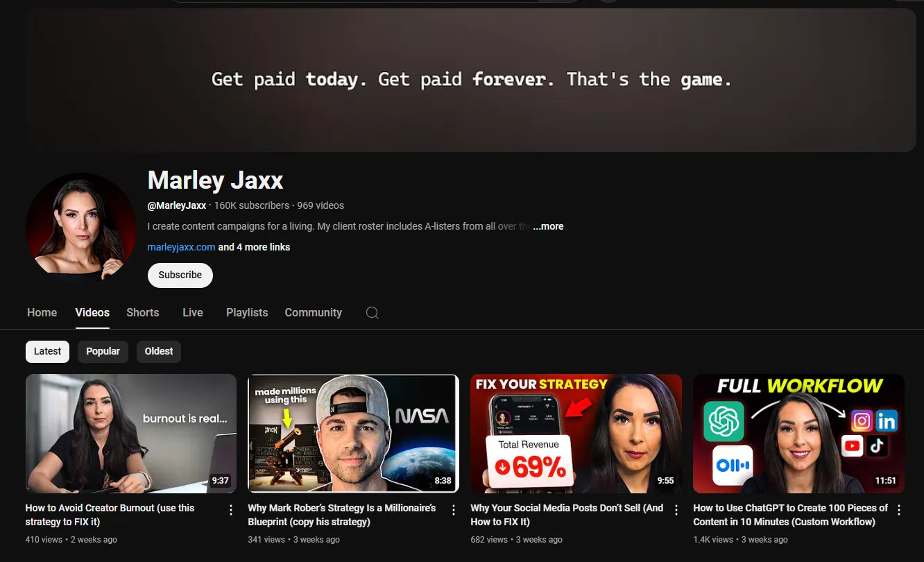Open options menu on Mark Rober video
Viewport: 924px width, 562px height.
click(x=453, y=509)
